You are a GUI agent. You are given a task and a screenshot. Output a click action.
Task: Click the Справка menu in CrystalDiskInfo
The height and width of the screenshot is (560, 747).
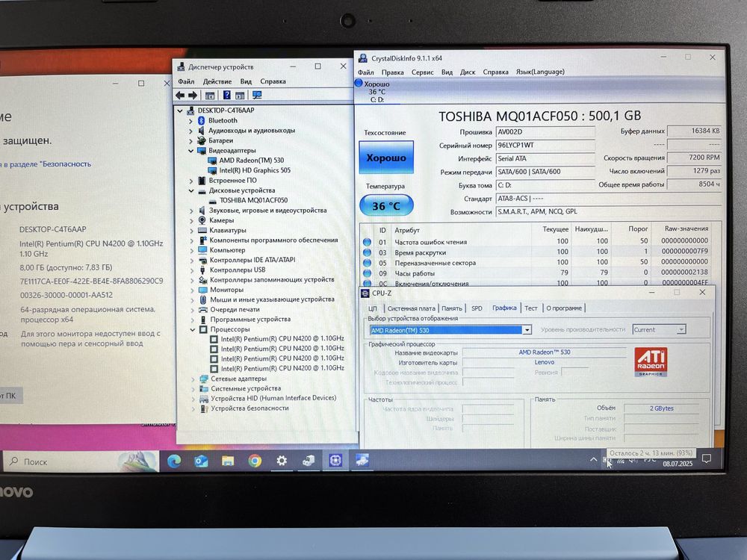pos(495,72)
